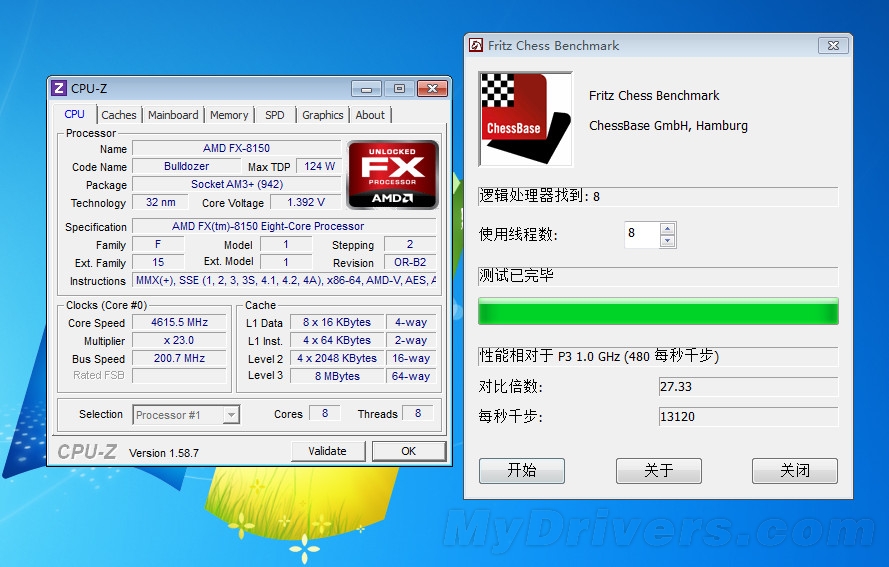Screen dimensions: 889x567
Task: Switch to the Caches tab
Action: point(119,115)
